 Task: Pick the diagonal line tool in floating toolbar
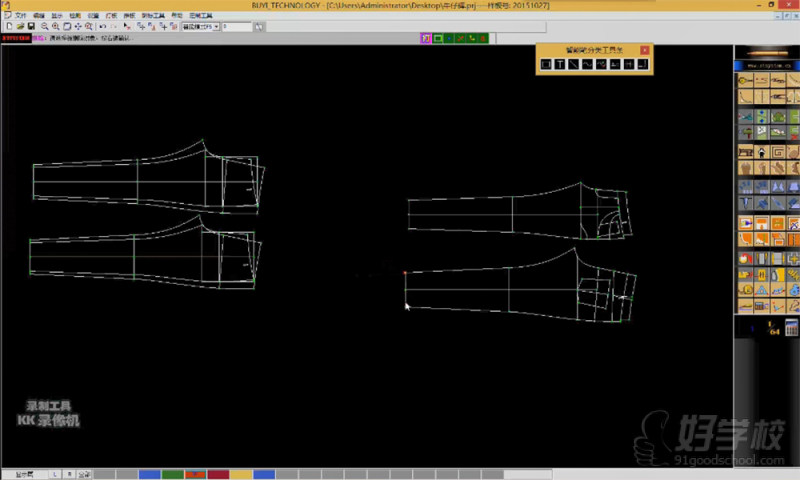574,65
